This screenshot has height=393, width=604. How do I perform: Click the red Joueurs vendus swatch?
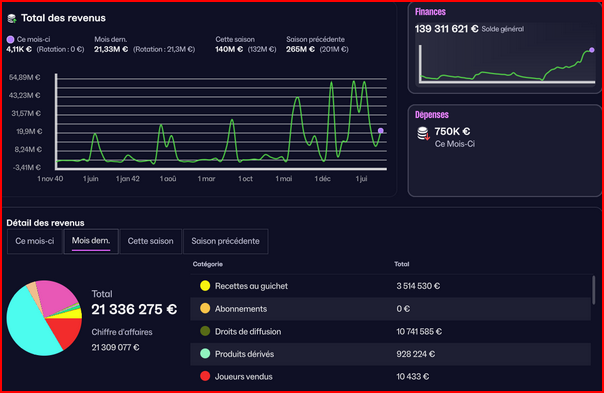205,376
